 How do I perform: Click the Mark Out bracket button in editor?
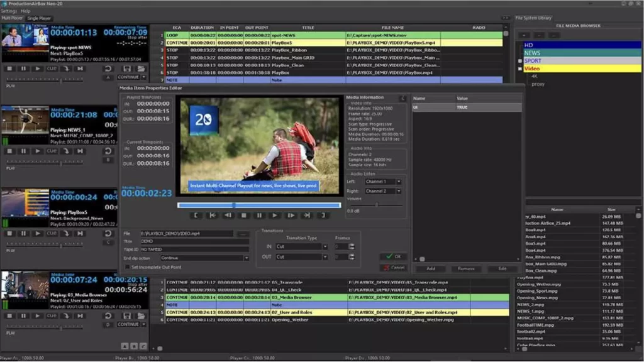pyautogui.click(x=322, y=215)
